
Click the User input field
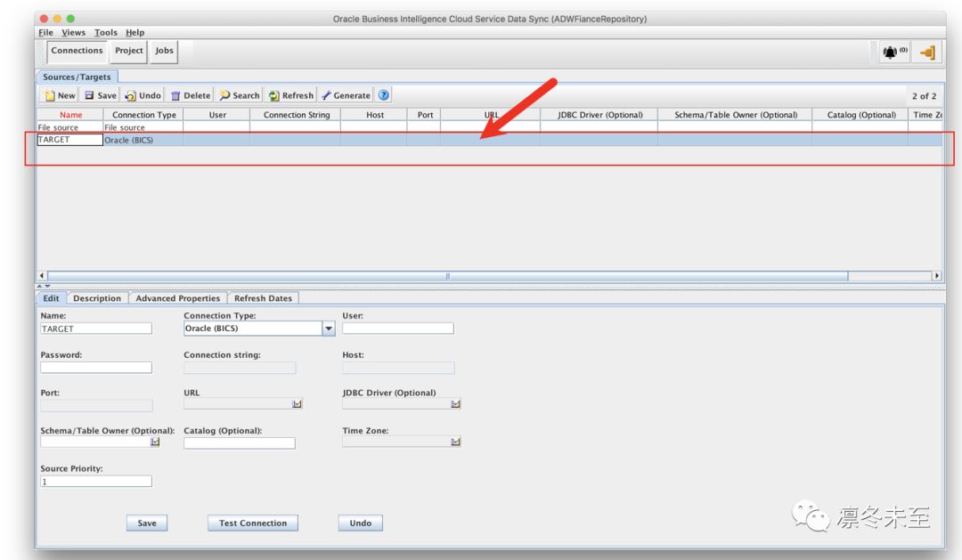397,329
